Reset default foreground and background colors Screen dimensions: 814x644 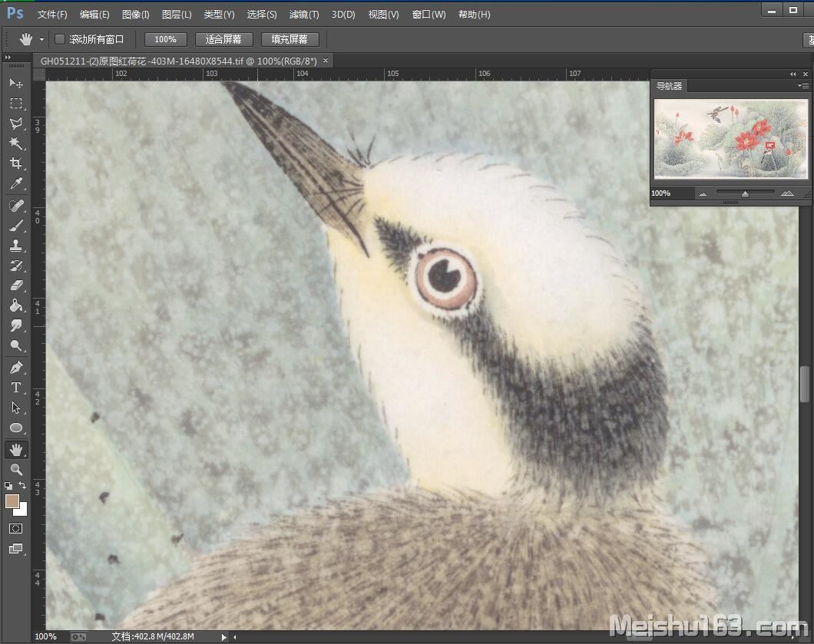click(x=8, y=486)
